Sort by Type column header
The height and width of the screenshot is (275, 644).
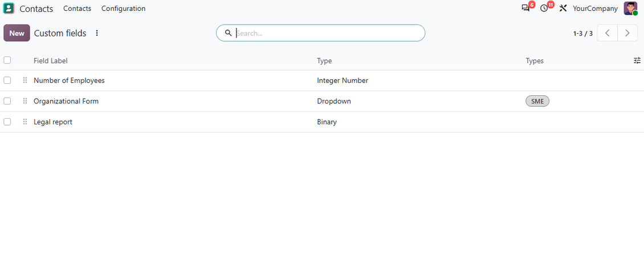tap(324, 61)
